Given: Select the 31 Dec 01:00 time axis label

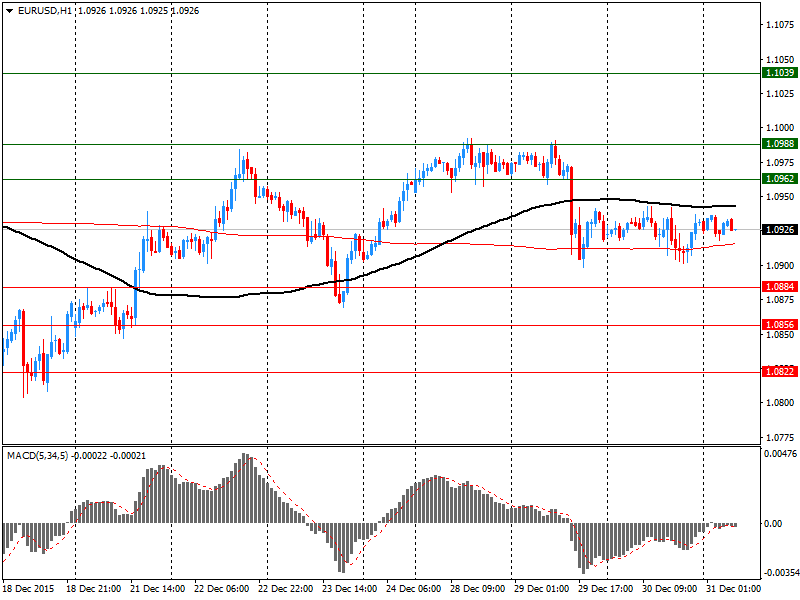Looking at the screenshot, I should point(733,589).
